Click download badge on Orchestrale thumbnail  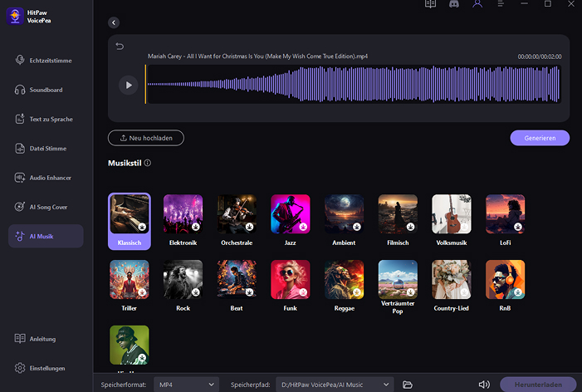[249, 227]
